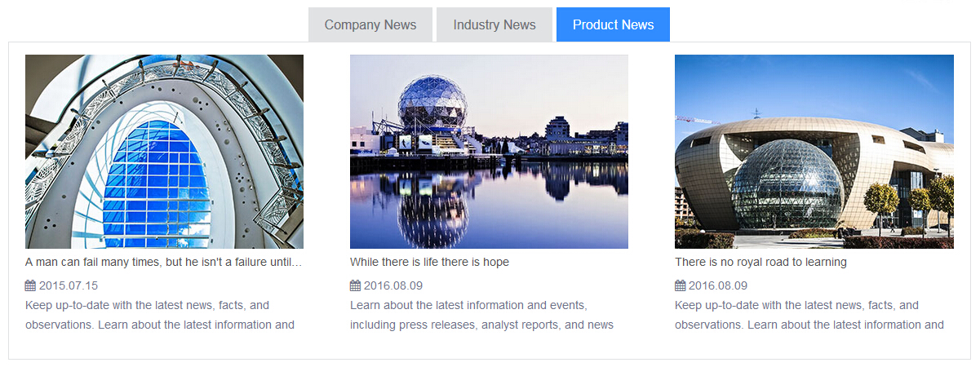The height and width of the screenshot is (367, 980).
Task: Open the Industry News tab
Action: pos(494,24)
